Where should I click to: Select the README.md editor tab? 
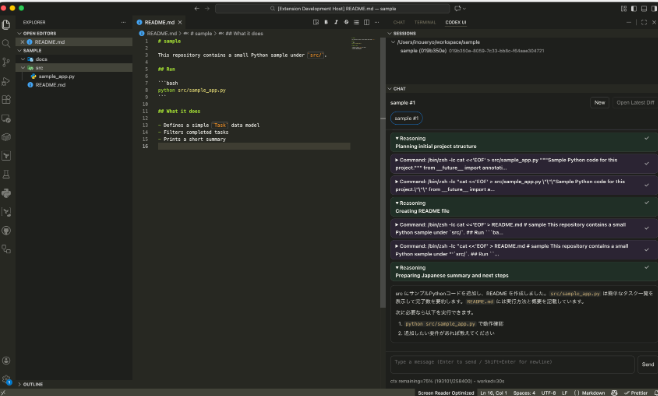point(159,22)
